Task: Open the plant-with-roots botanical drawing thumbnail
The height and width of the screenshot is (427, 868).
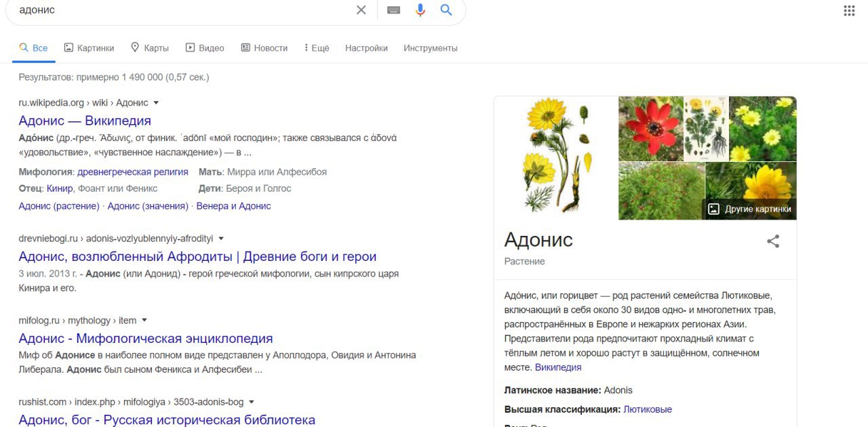Action: [x=706, y=128]
